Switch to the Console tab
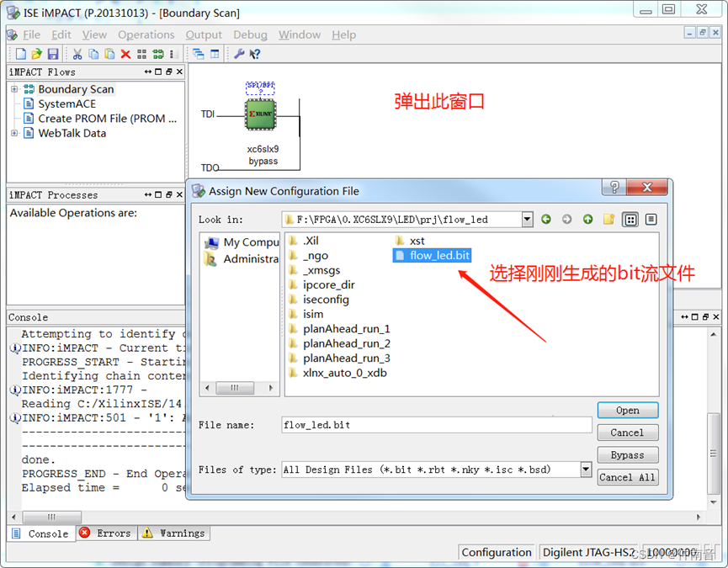The height and width of the screenshot is (568, 728). [x=41, y=533]
